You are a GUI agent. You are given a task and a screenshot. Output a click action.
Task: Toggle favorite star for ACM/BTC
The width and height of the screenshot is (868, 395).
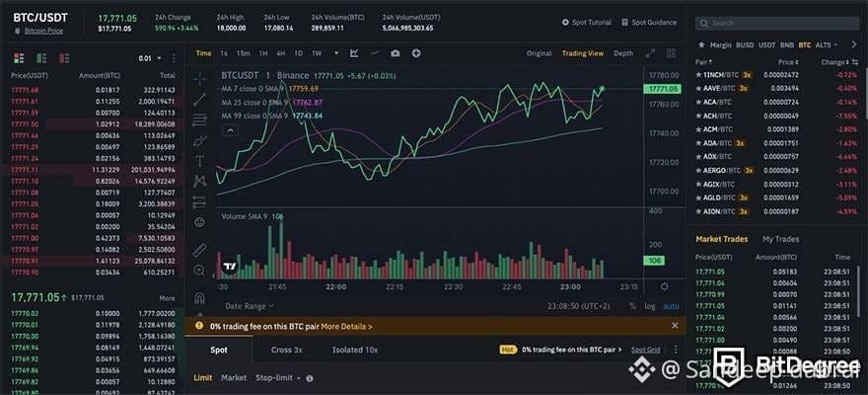[699, 129]
